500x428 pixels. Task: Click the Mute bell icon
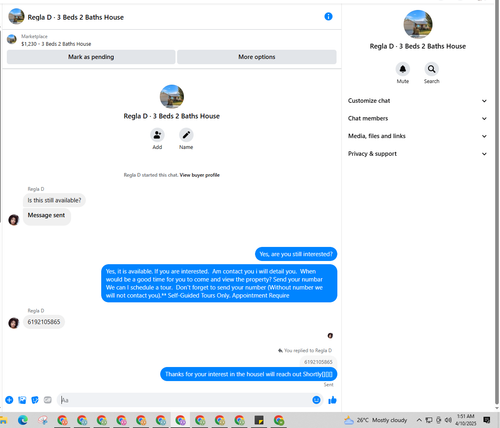(x=403, y=69)
